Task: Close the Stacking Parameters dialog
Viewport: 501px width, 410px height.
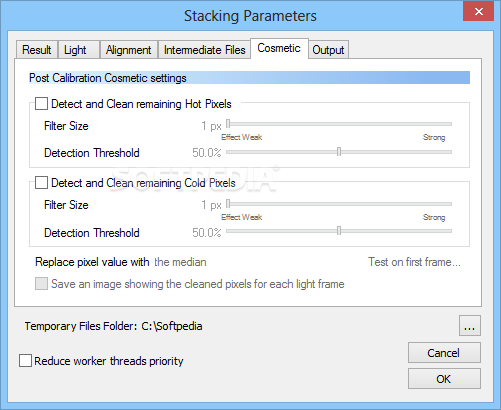Action: pyautogui.click(x=479, y=11)
